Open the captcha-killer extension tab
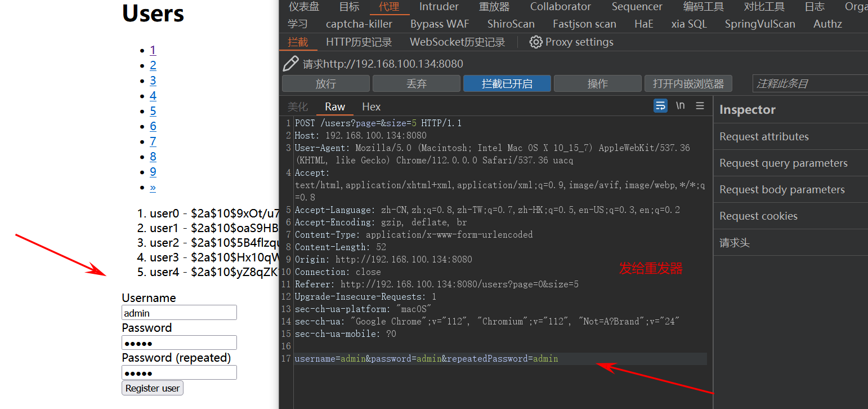The width and height of the screenshot is (868, 409). 359,24
